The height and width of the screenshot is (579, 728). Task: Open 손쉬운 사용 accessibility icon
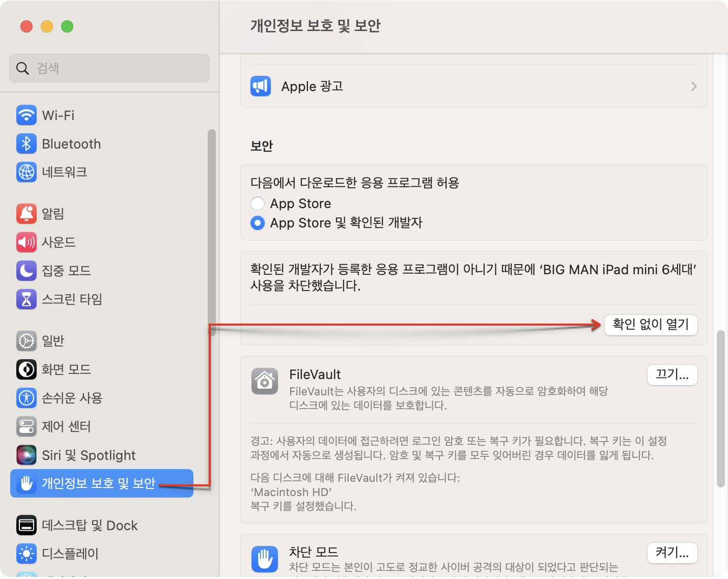click(26, 398)
